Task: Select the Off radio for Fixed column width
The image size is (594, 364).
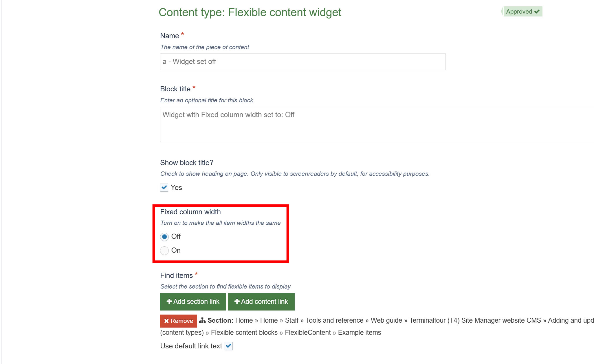Action: tap(164, 237)
